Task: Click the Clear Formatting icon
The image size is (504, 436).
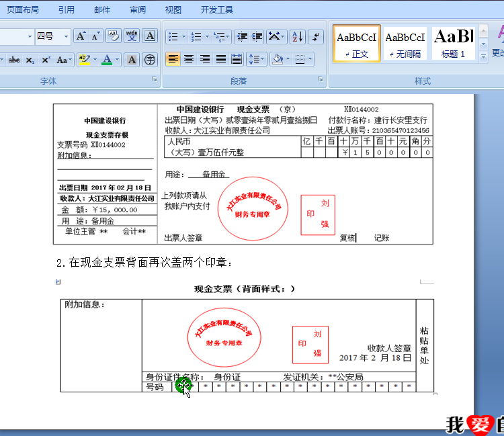Action: tap(114, 36)
